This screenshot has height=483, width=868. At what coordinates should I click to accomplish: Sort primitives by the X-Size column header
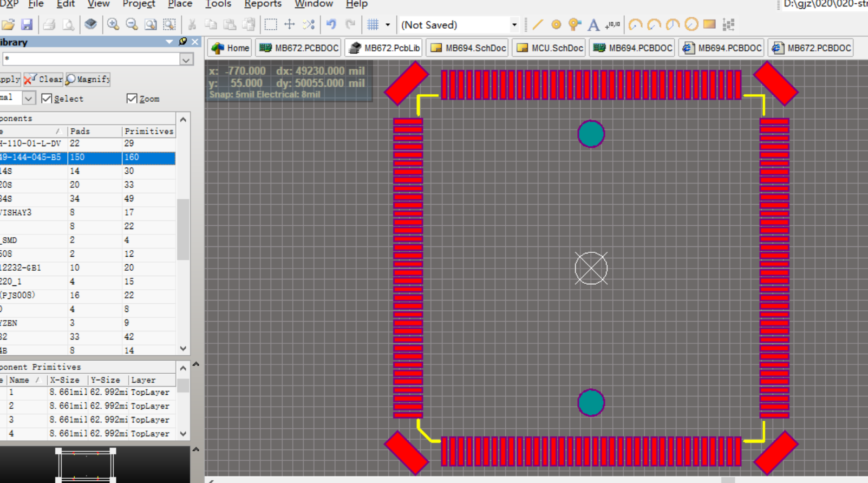68,380
